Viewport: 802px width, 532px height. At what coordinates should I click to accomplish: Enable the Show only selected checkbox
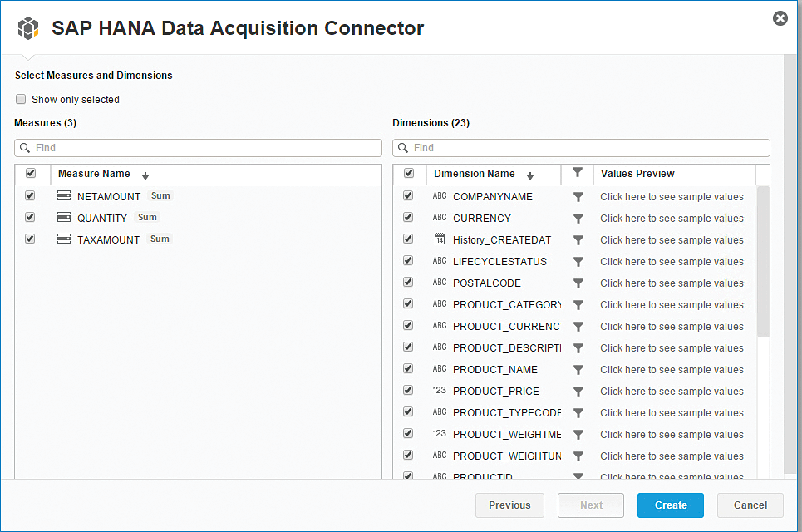[22, 99]
